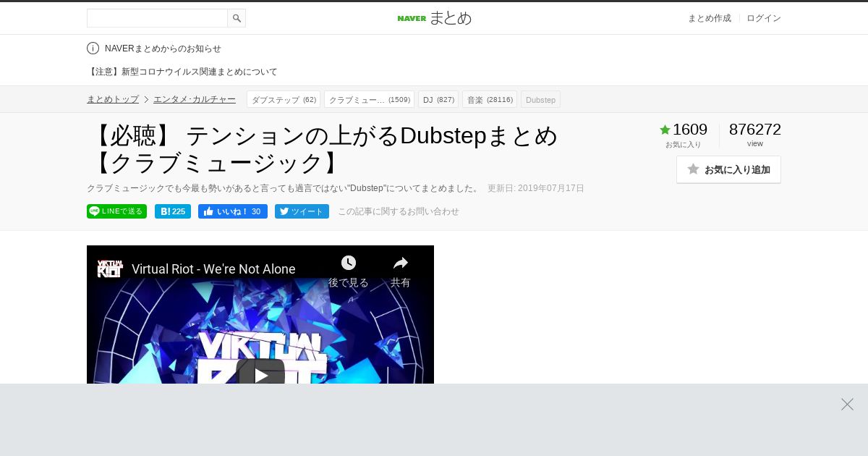Focus the search input field

click(x=157, y=18)
